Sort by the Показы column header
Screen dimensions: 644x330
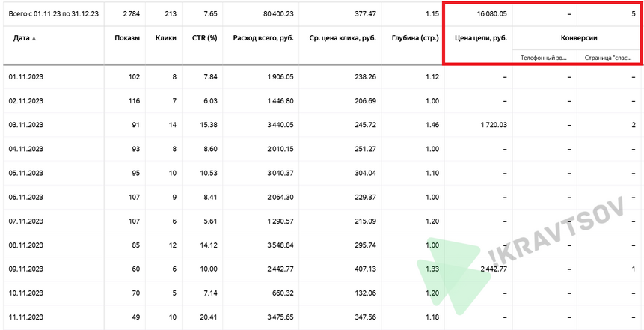(127, 38)
